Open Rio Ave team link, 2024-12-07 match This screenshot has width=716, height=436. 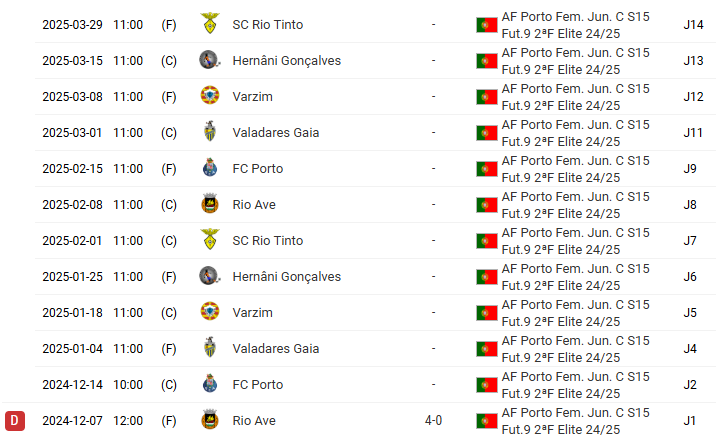point(254,420)
